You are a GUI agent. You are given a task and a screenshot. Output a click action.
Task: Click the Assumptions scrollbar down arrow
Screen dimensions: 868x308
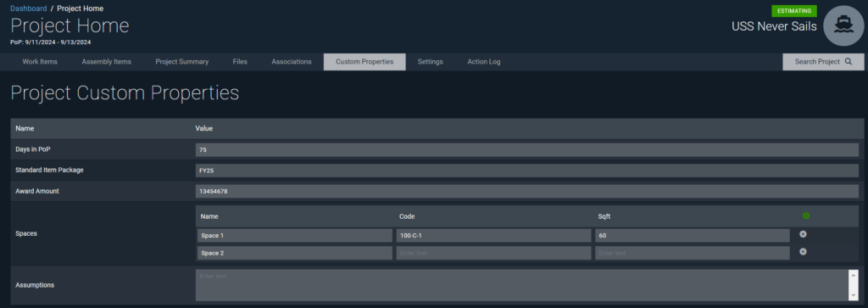pyautogui.click(x=854, y=297)
